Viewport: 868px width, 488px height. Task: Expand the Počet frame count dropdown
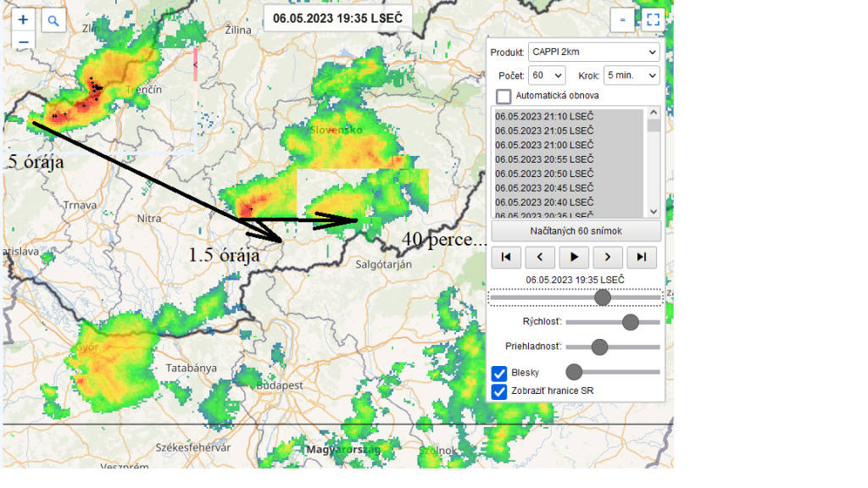coord(547,75)
